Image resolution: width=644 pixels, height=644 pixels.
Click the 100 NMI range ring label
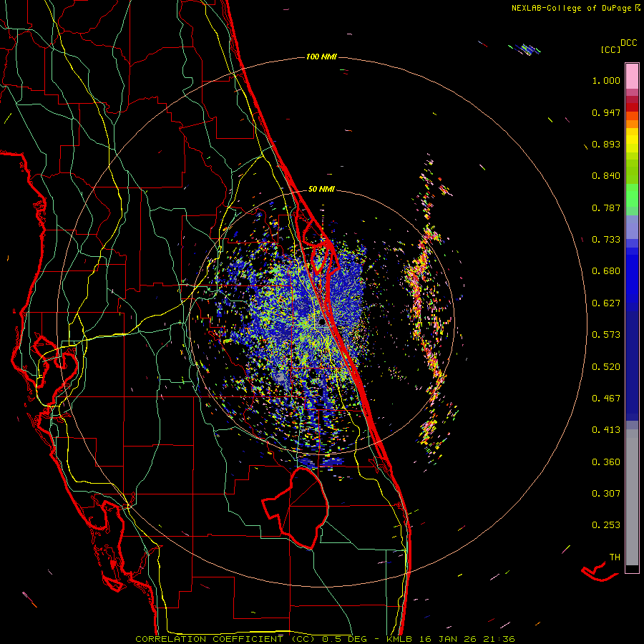pos(321,57)
